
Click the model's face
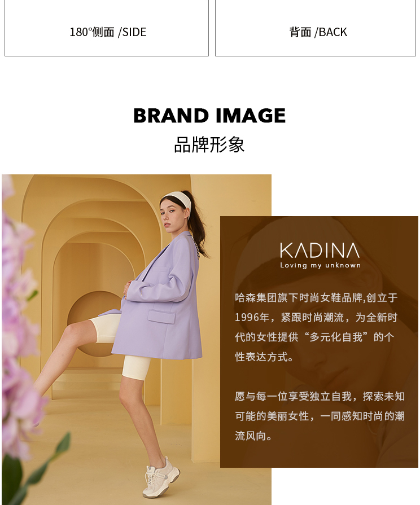[170, 217]
